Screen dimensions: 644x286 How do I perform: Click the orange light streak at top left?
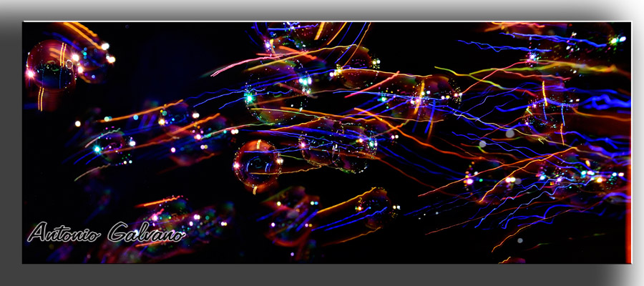[80, 30]
